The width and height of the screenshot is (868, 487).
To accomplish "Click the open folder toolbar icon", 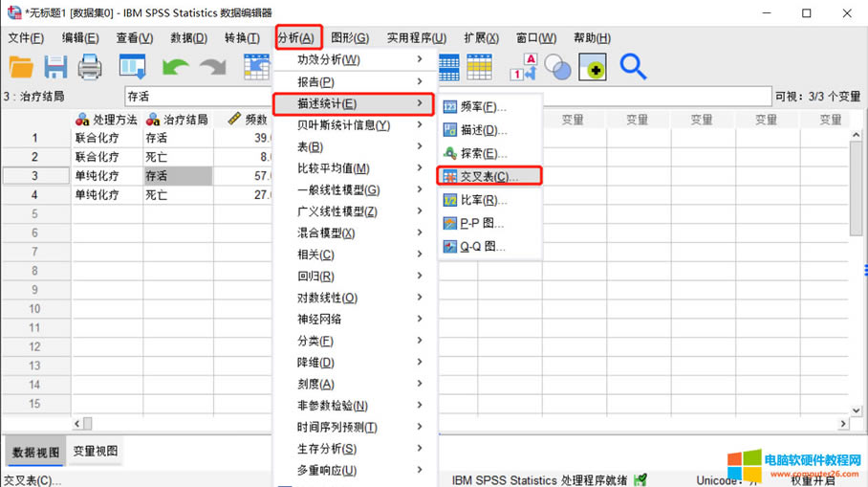I will pos(21,66).
